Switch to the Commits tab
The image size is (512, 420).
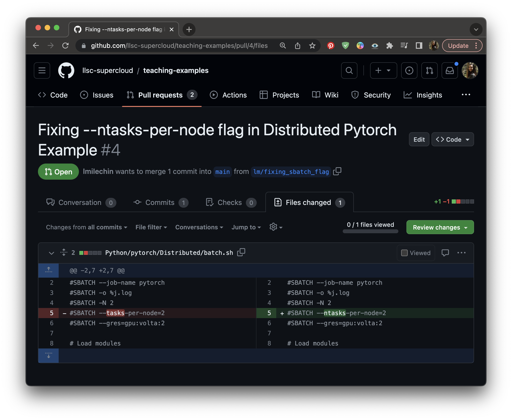pyautogui.click(x=161, y=202)
